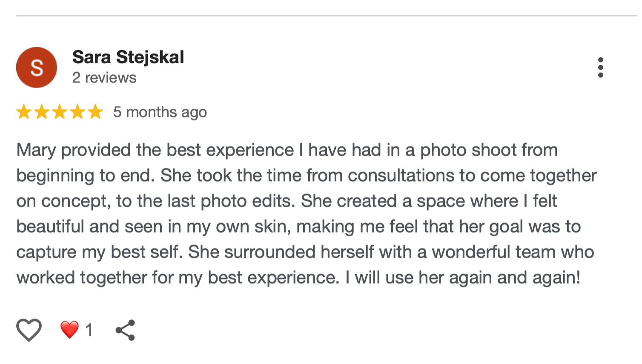Click the line starting "capture my best self"

(x=305, y=252)
